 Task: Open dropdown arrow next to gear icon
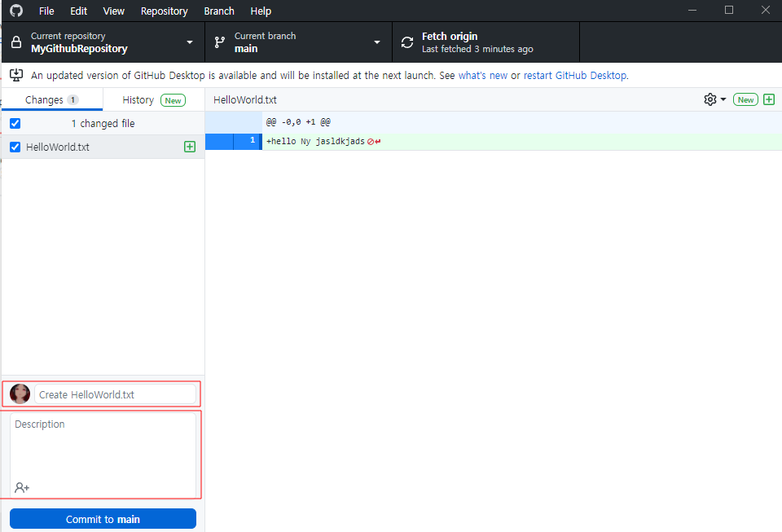[x=723, y=99]
